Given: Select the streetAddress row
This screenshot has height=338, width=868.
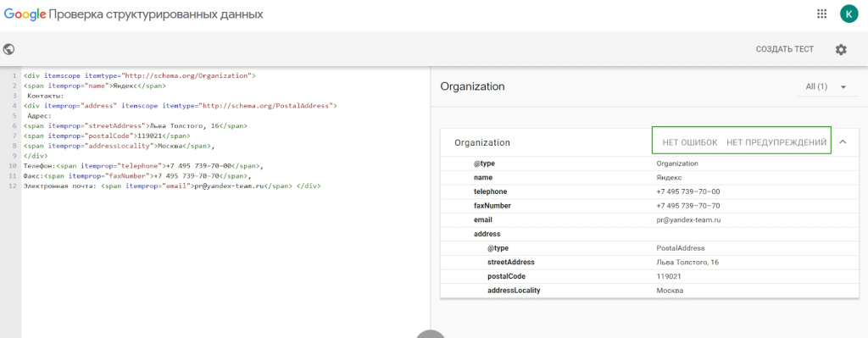Looking at the screenshot, I should coord(649,263).
